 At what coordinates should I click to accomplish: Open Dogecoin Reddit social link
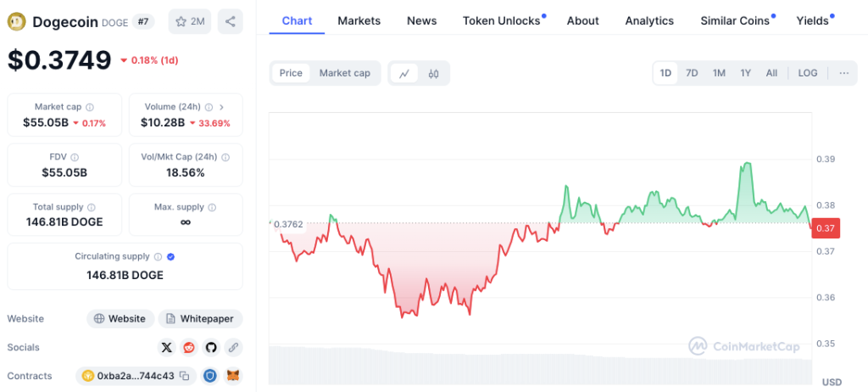189,348
